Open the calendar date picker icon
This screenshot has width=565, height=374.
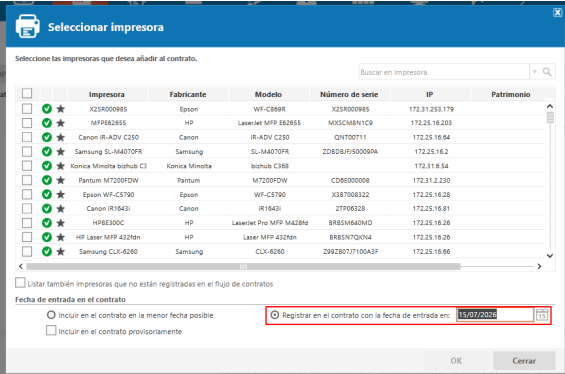click(542, 315)
